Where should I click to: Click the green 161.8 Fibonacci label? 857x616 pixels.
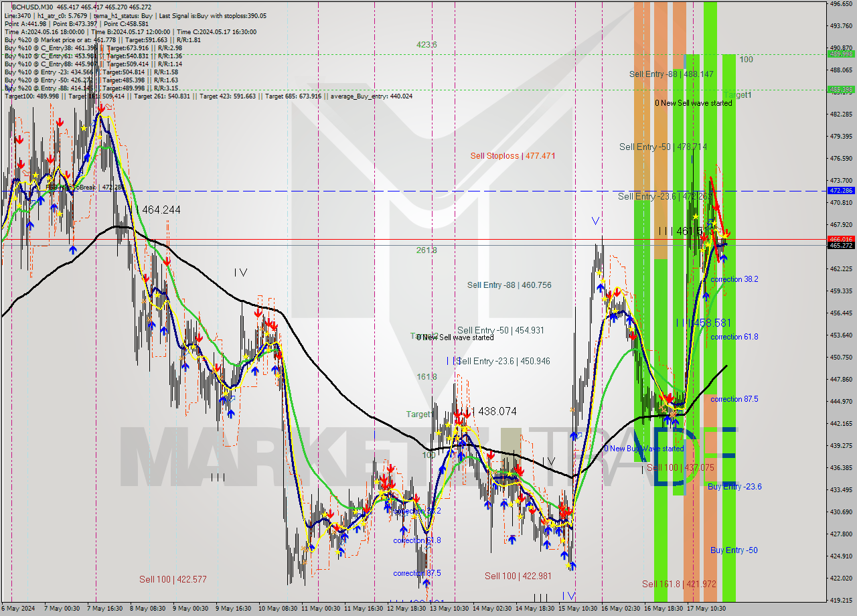(426, 377)
